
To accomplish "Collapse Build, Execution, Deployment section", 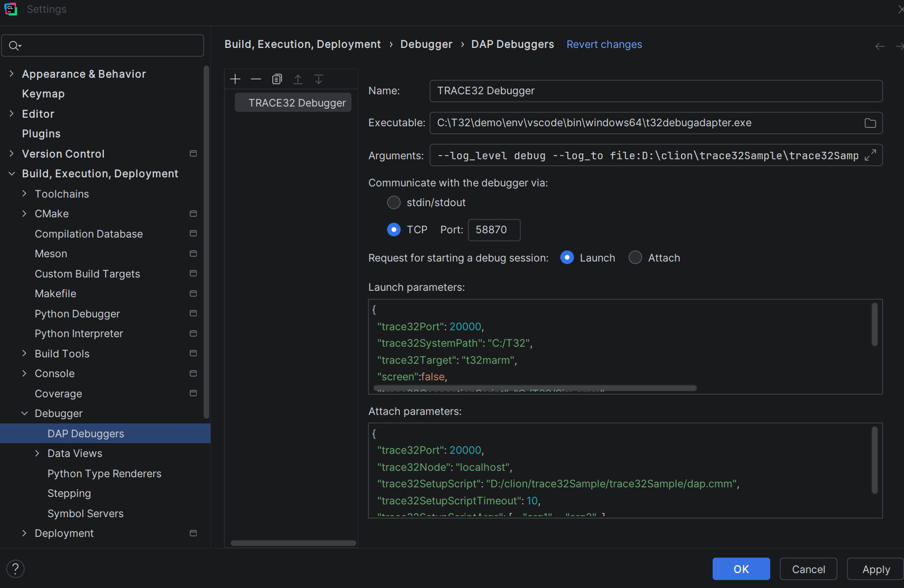I will [11, 174].
